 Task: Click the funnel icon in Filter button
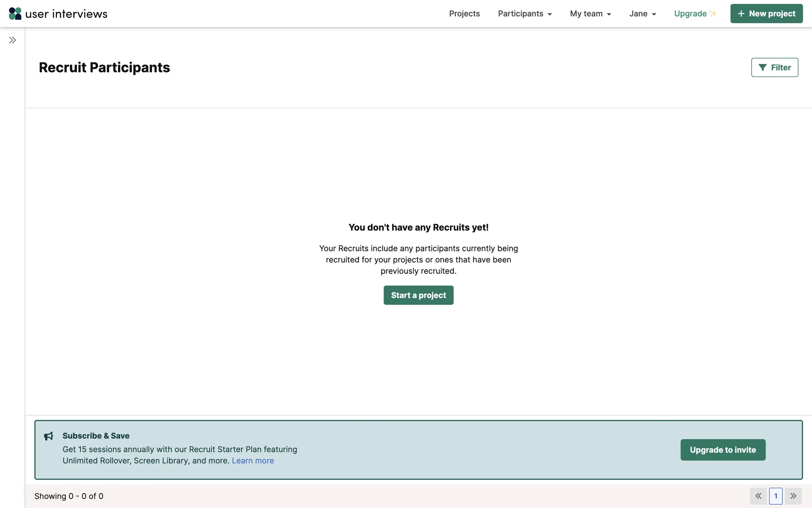[x=762, y=68]
